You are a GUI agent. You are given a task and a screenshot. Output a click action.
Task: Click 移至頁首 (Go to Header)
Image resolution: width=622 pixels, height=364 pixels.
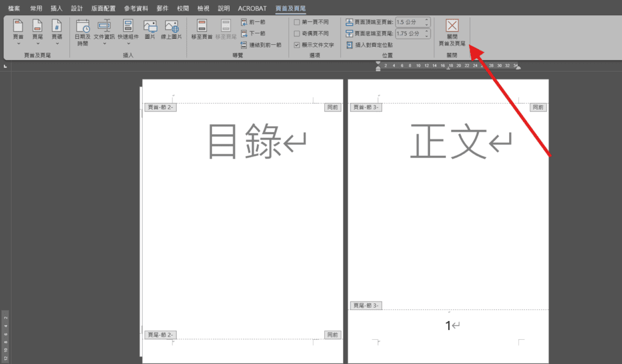pos(202,29)
